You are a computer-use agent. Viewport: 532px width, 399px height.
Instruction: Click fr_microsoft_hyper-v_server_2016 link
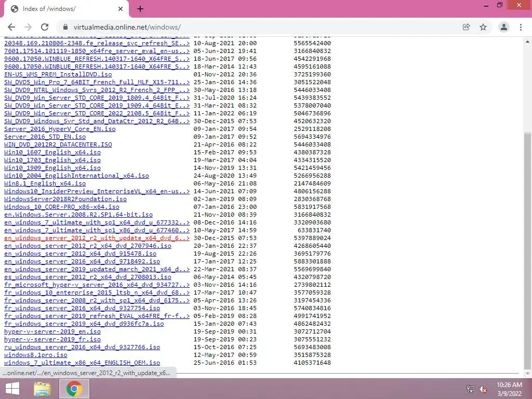[x=97, y=285]
